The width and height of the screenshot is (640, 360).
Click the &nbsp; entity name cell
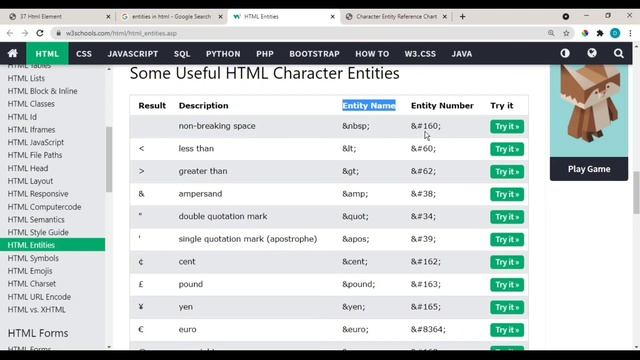tap(356, 126)
